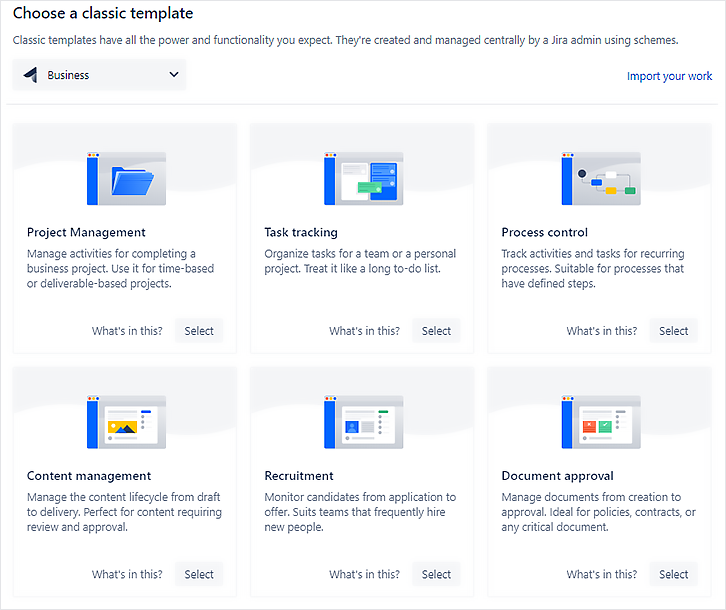This screenshot has height=610, width=726.
Task: Open the Import your work link
Action: pos(669,76)
